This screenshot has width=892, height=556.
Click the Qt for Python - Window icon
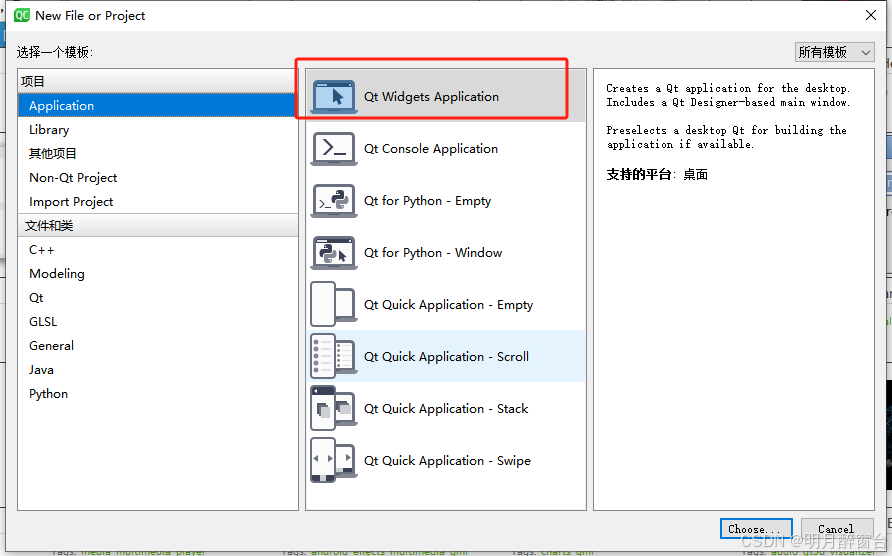[x=334, y=253]
